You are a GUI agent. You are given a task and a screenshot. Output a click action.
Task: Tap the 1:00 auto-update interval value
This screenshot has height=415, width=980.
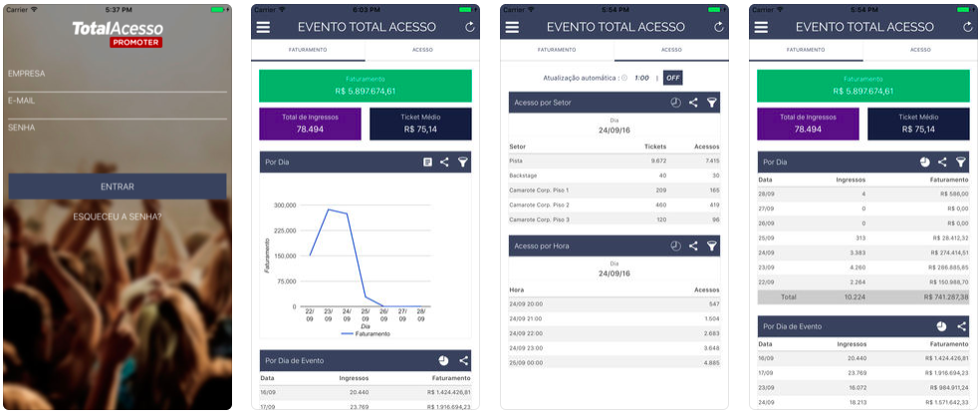641,79
